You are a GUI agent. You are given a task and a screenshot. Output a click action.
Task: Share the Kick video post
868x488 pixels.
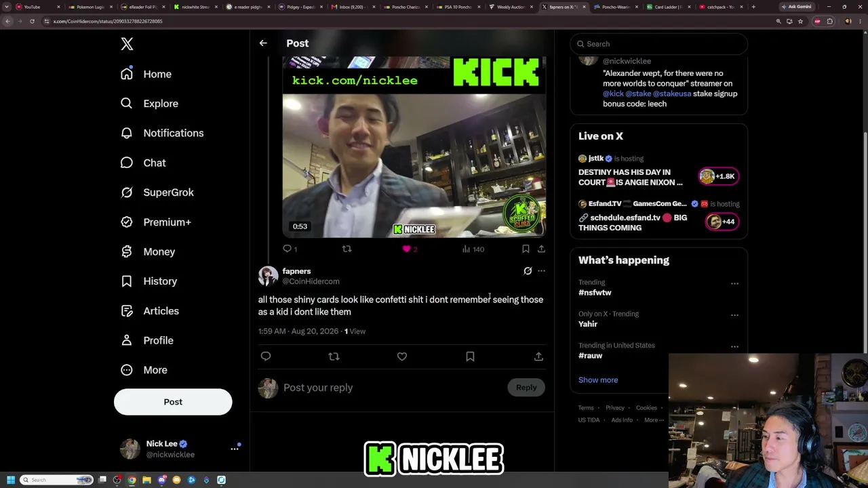[x=541, y=249]
